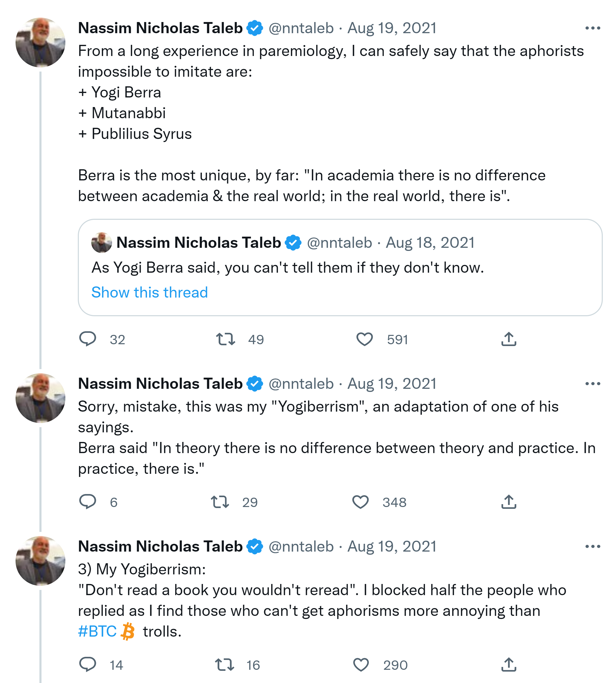Reply to the "My Yogiberrism" tweet

[88, 664]
